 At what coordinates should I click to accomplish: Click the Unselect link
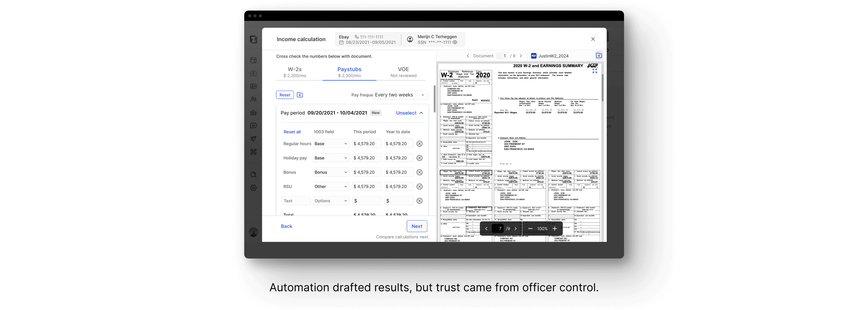pos(406,113)
